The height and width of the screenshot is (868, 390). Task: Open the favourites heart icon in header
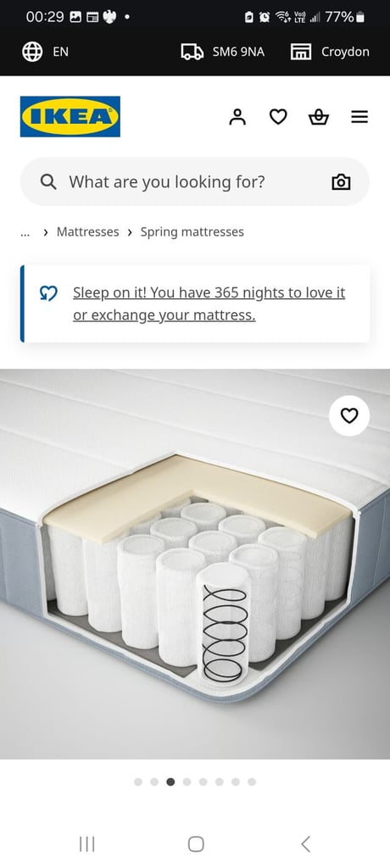278,117
